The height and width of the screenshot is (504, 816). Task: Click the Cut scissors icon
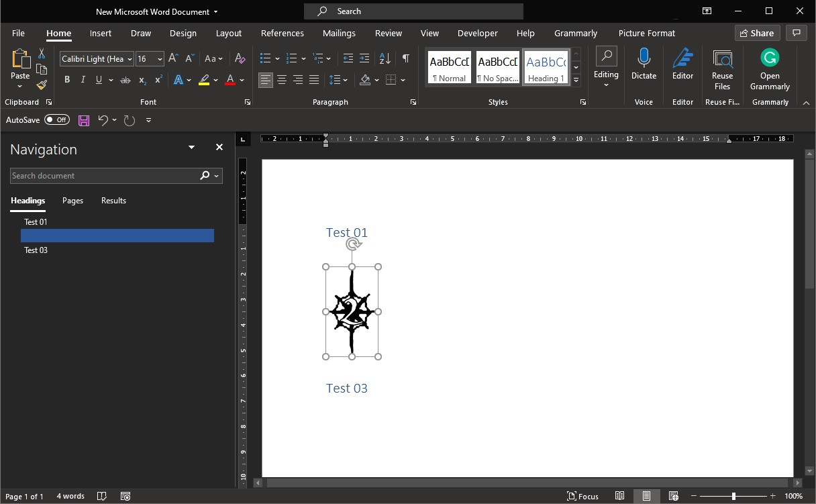42,54
